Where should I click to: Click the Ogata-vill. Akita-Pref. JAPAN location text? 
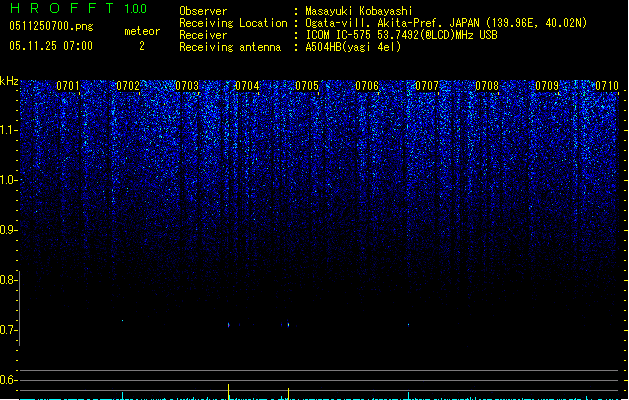pos(446,23)
